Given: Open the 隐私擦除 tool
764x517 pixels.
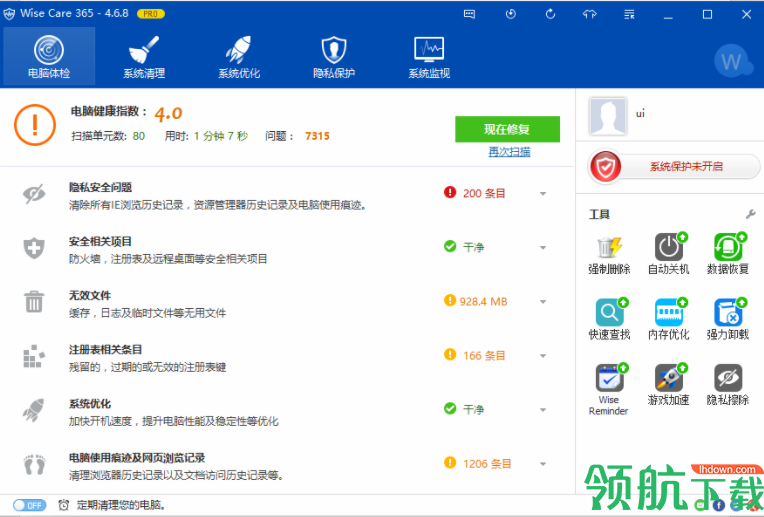Looking at the screenshot, I should (x=727, y=385).
